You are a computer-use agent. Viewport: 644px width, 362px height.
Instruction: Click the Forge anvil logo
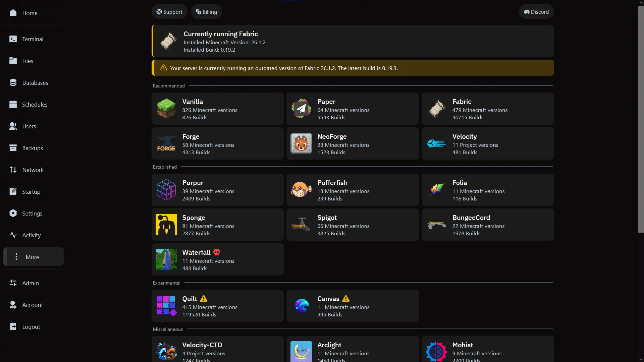[x=166, y=143]
